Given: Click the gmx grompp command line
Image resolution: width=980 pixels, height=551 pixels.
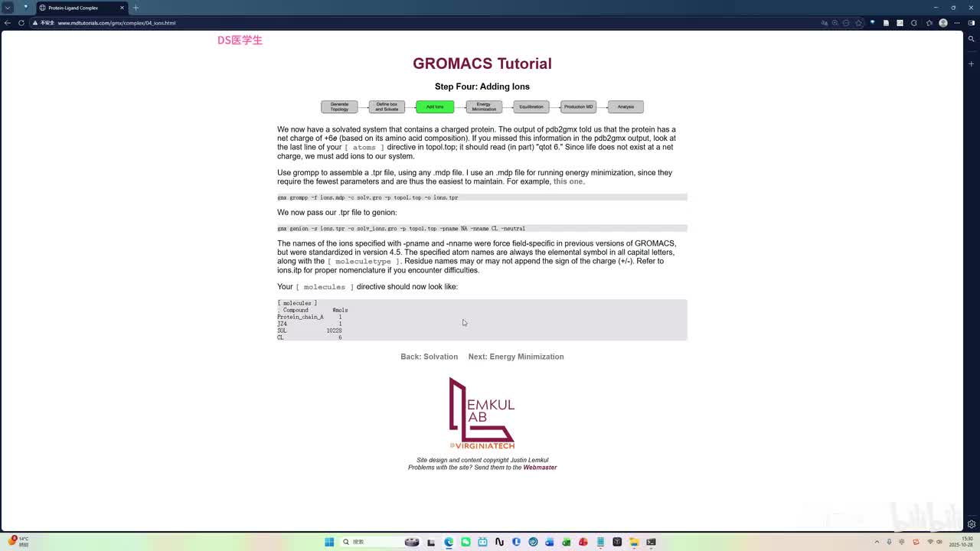Looking at the screenshot, I should 482,197.
